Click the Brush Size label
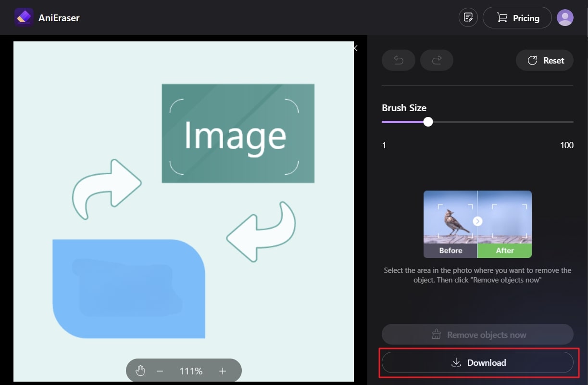588x385 pixels. pyautogui.click(x=404, y=108)
